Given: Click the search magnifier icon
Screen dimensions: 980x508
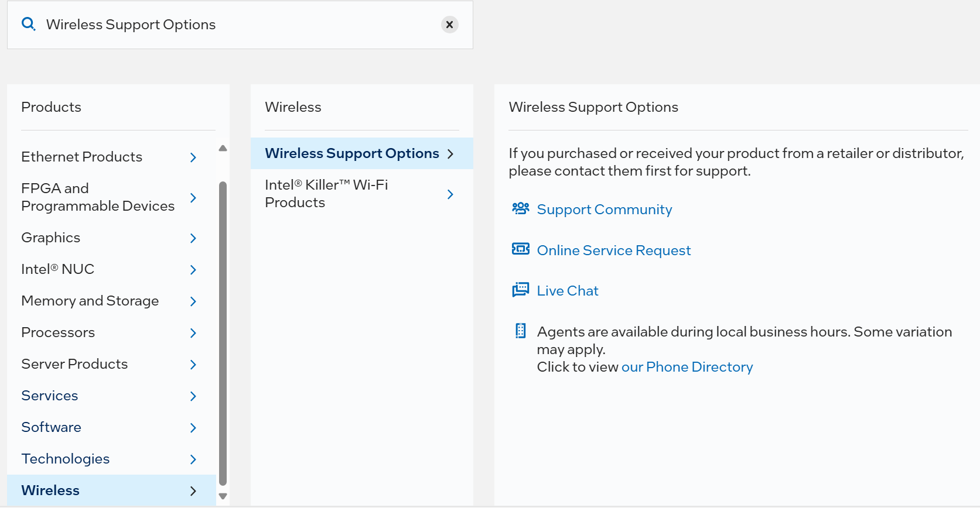Looking at the screenshot, I should click(x=28, y=24).
